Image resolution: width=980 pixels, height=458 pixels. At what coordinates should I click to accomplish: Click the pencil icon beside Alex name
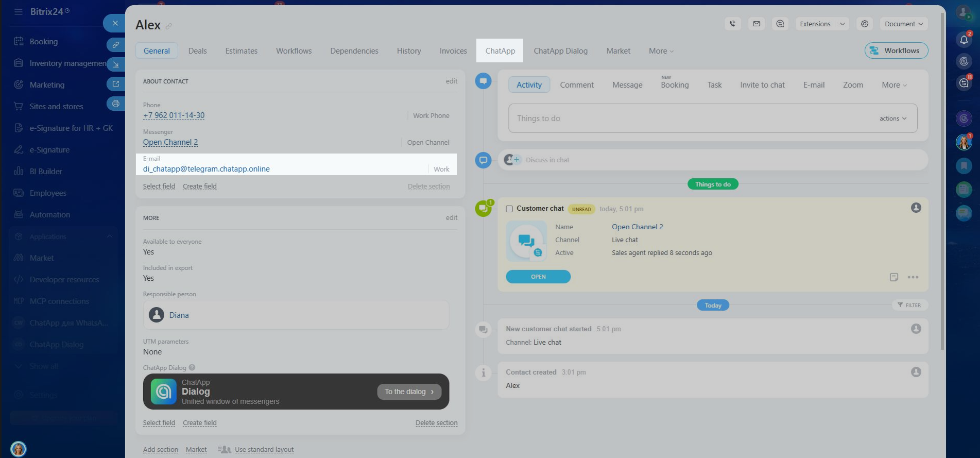pyautogui.click(x=169, y=26)
